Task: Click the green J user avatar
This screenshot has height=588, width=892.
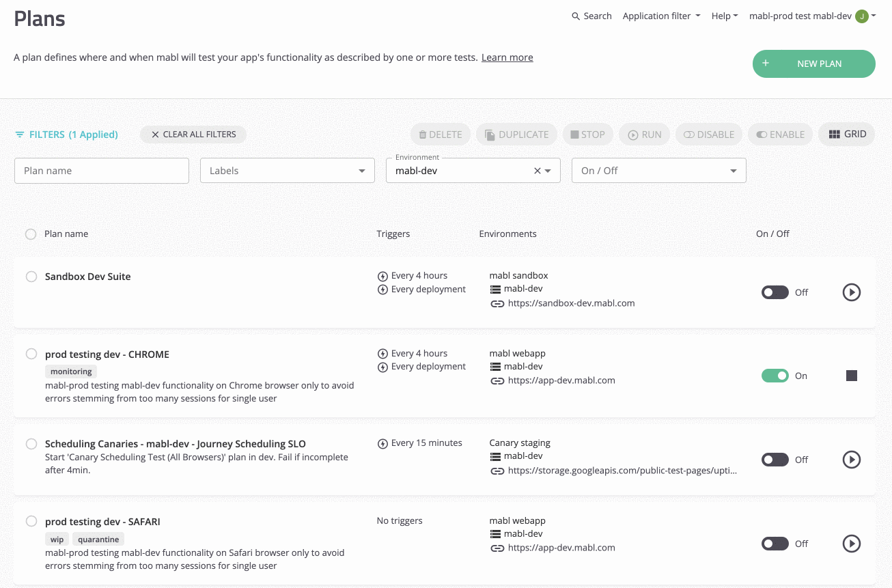Action: (x=862, y=16)
